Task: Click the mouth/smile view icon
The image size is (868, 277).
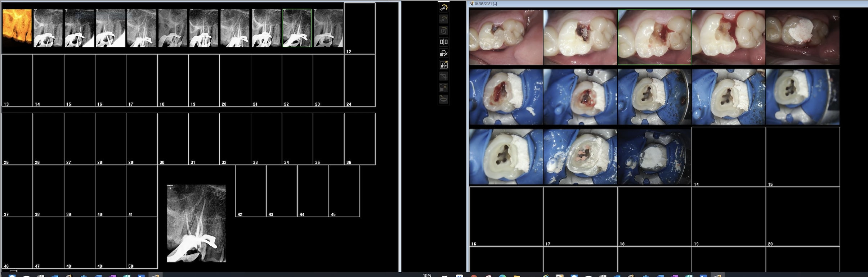Action: click(x=443, y=99)
